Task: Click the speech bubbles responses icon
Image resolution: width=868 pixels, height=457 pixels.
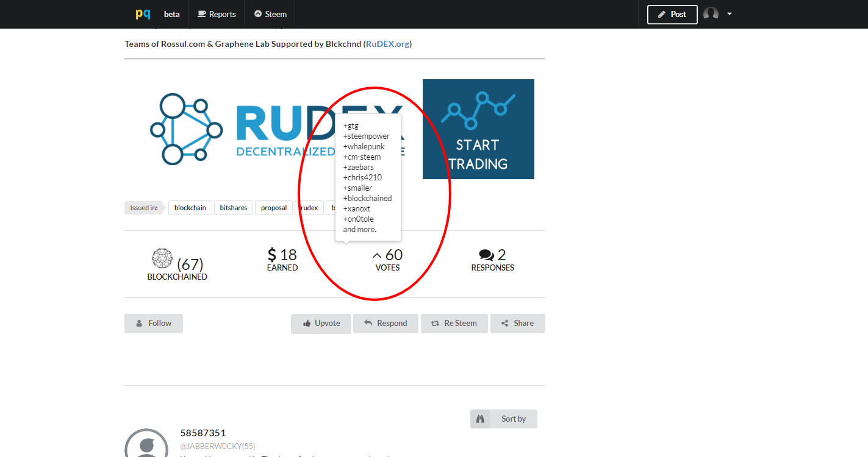Action: click(487, 255)
